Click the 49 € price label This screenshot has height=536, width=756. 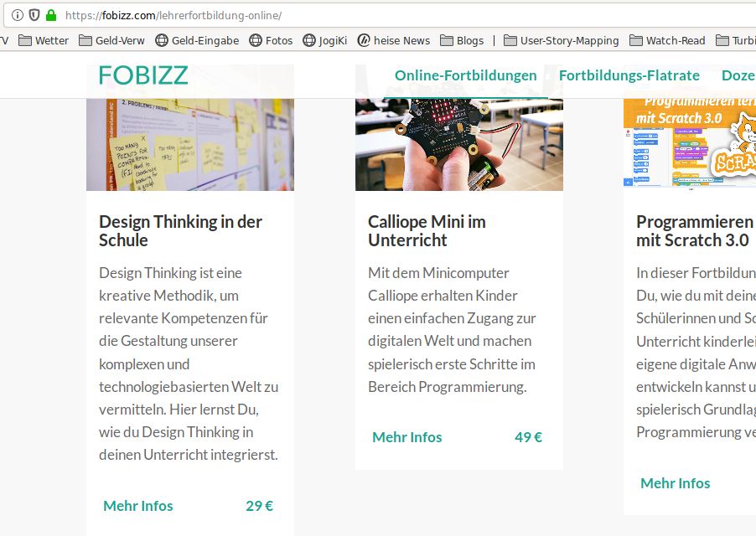coord(528,437)
